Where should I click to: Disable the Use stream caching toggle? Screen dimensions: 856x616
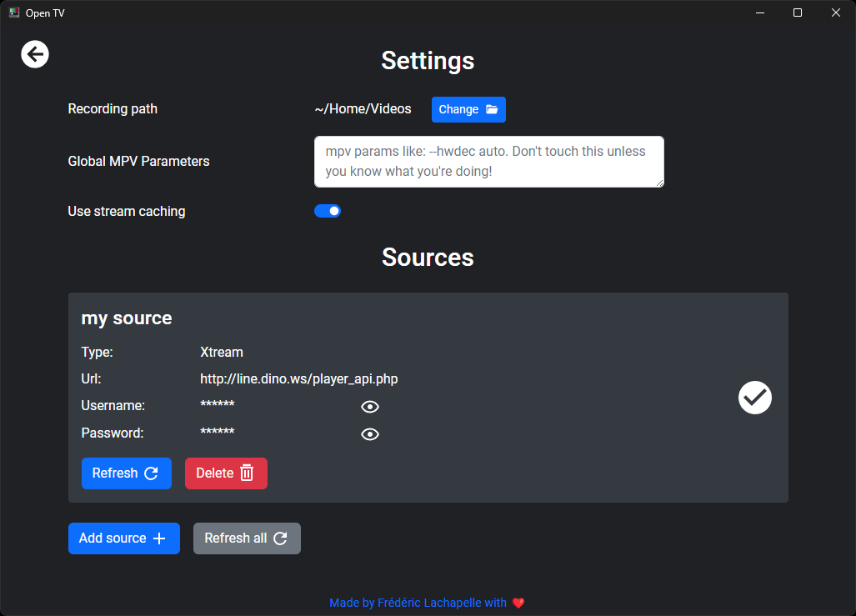coord(328,211)
